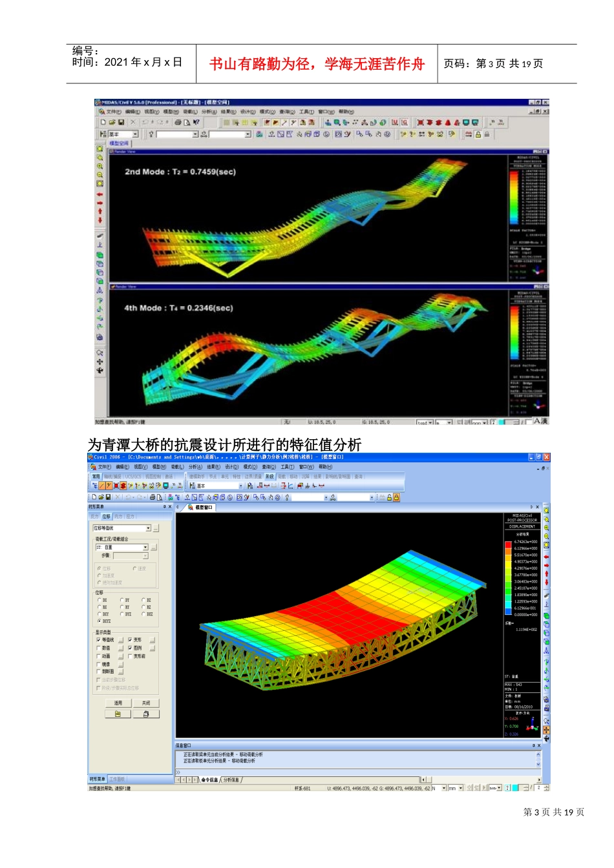
Task: Click Print preview icon in Civil 2006 toolbar
Action: click(159, 497)
